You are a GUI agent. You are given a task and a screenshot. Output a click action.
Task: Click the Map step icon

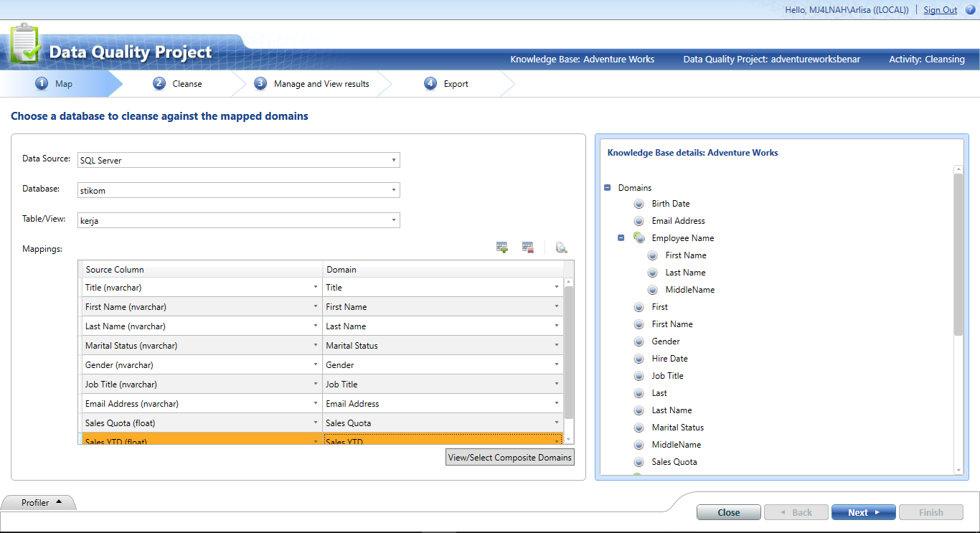pos(42,83)
